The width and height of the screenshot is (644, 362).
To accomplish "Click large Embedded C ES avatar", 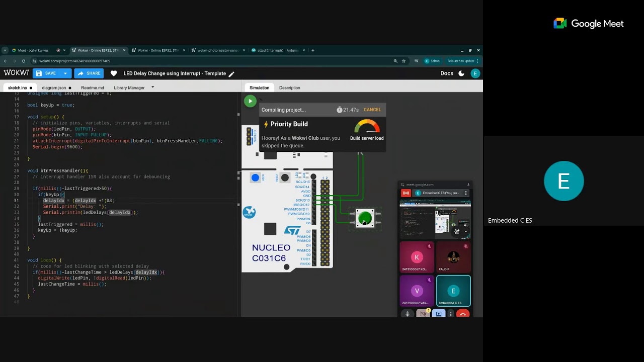I will click(563, 181).
